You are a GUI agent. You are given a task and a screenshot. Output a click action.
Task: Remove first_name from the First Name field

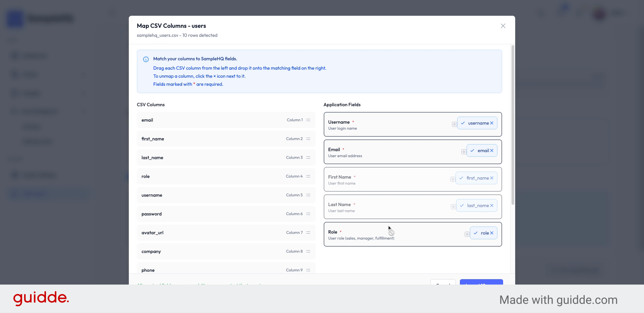(492, 178)
